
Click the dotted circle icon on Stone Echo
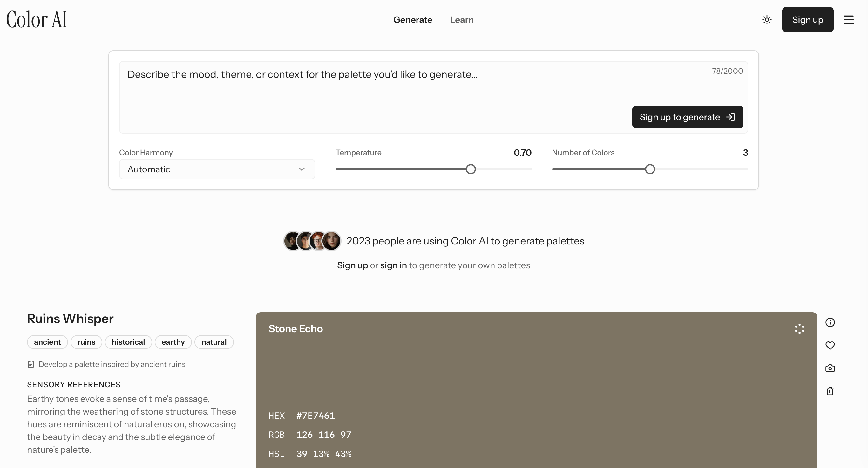tap(799, 329)
